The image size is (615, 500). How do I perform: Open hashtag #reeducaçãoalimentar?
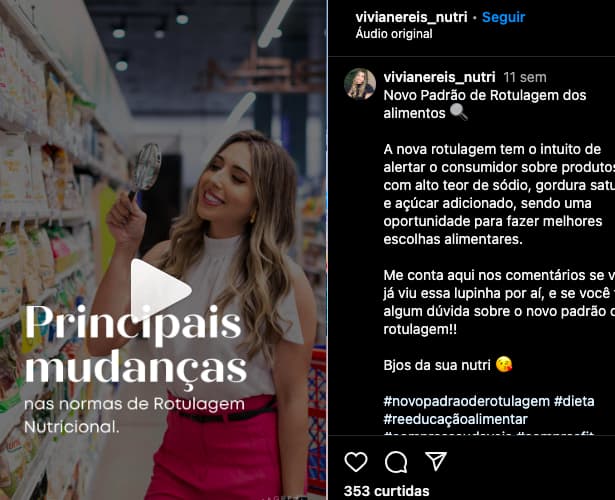coord(455,419)
